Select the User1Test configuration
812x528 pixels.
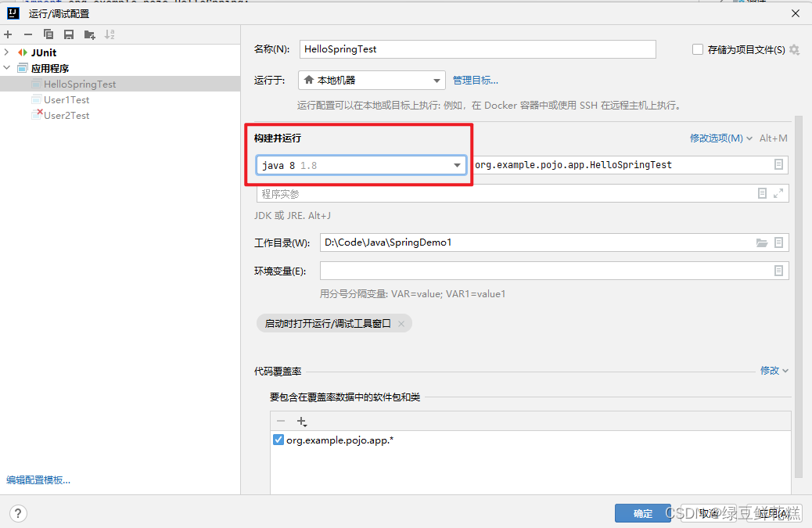(67, 99)
